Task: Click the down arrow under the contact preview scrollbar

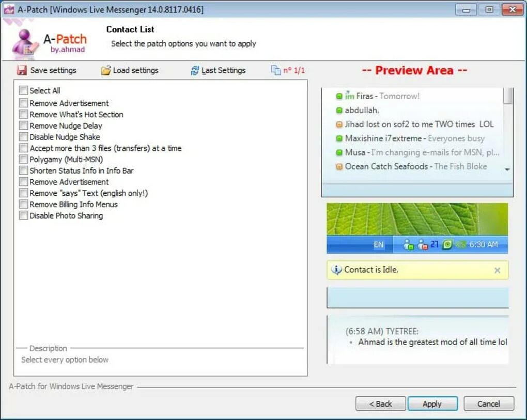Action: pyautogui.click(x=507, y=169)
